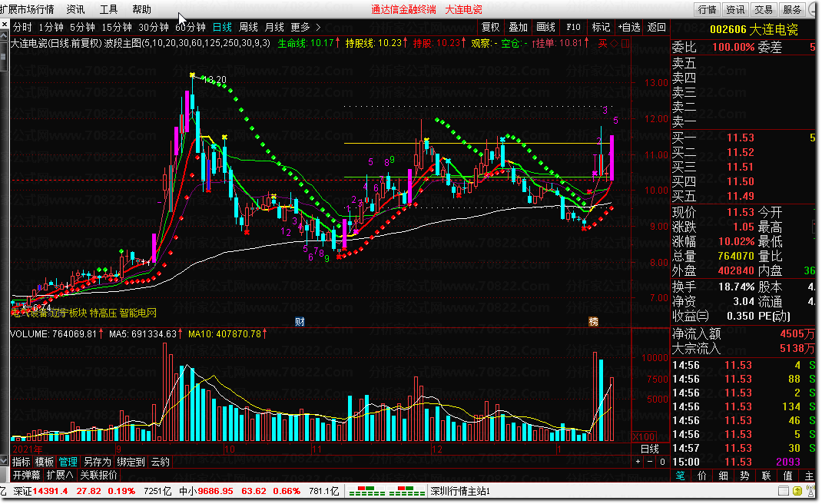Select the 联 related tab
This screenshot has height=504, width=822.
coord(767,476)
